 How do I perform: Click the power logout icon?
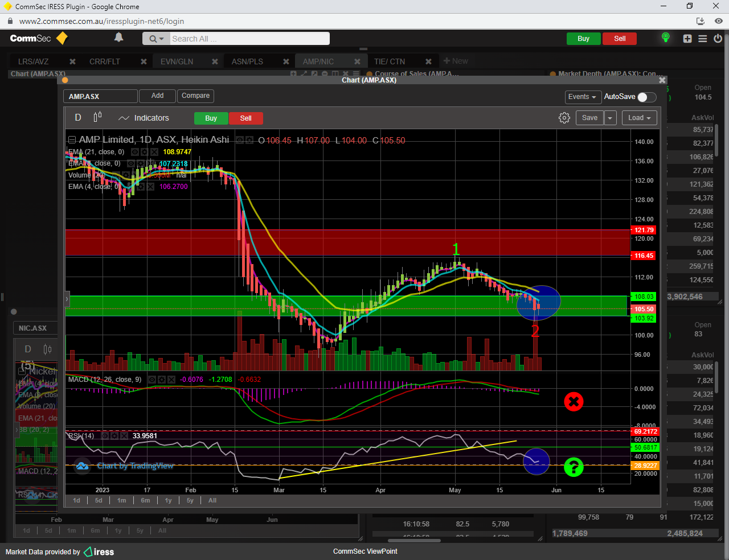[x=718, y=39]
